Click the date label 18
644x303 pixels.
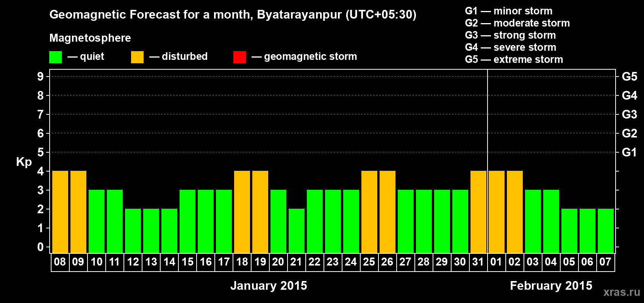click(x=242, y=262)
